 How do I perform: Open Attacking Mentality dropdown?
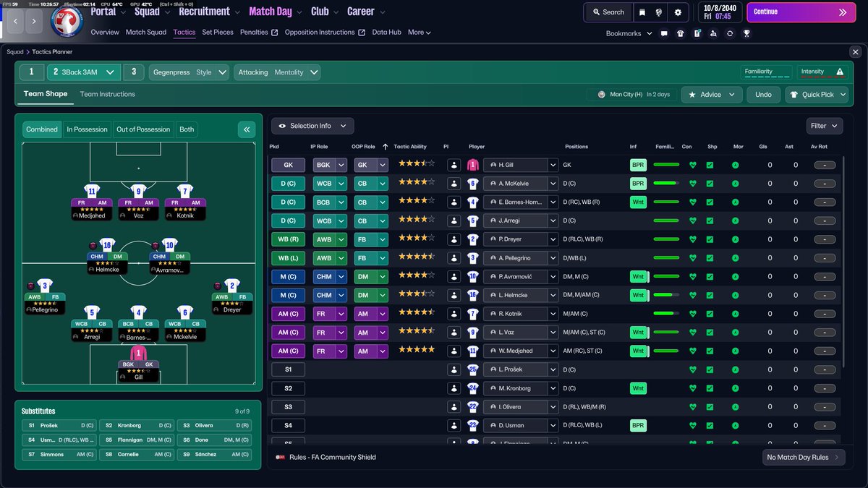[277, 72]
